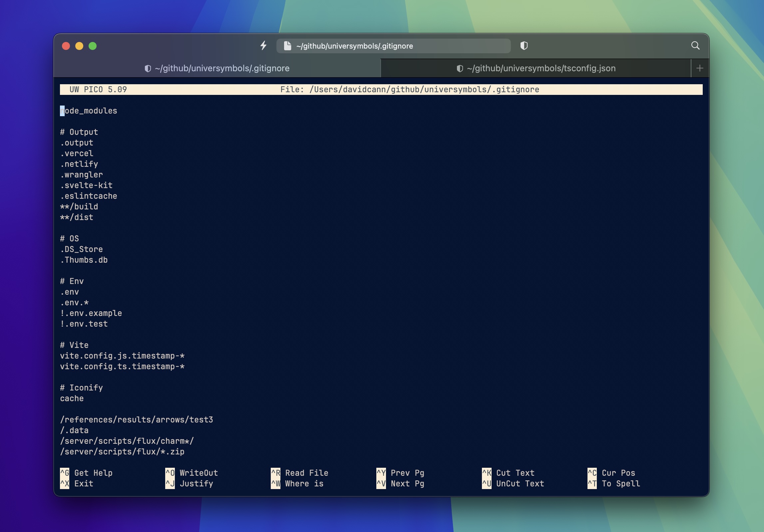This screenshot has height=532, width=764.
Task: Open search using the magnifier icon
Action: tap(695, 46)
